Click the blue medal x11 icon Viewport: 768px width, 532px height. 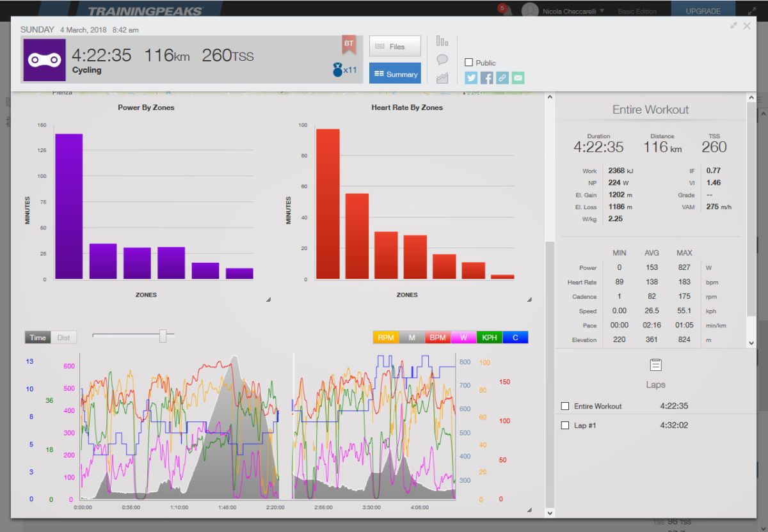[344, 70]
